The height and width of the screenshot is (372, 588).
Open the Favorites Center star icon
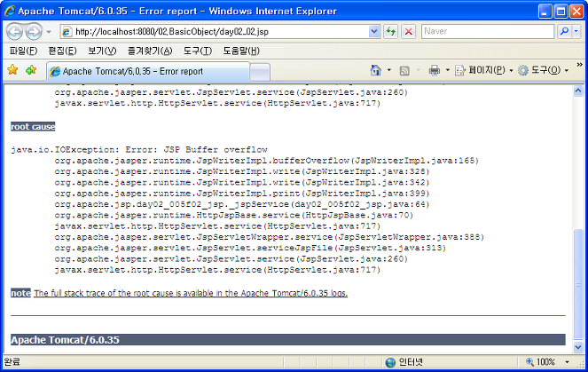point(12,69)
